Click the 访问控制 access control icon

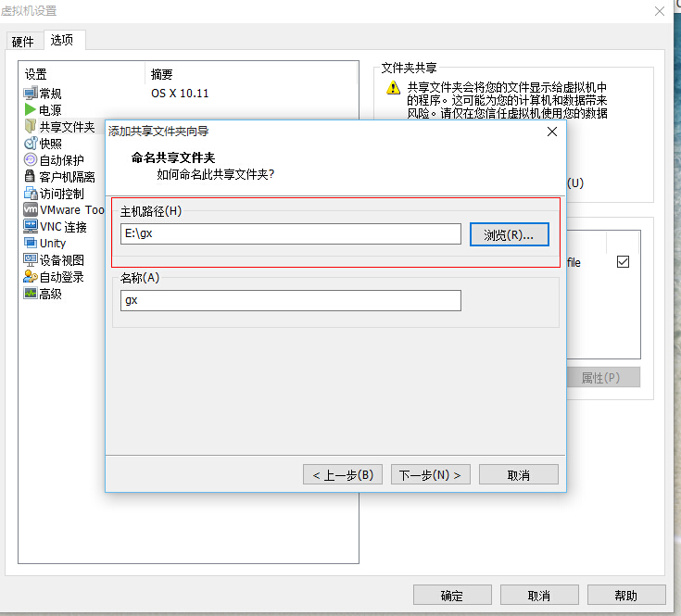(x=31, y=193)
